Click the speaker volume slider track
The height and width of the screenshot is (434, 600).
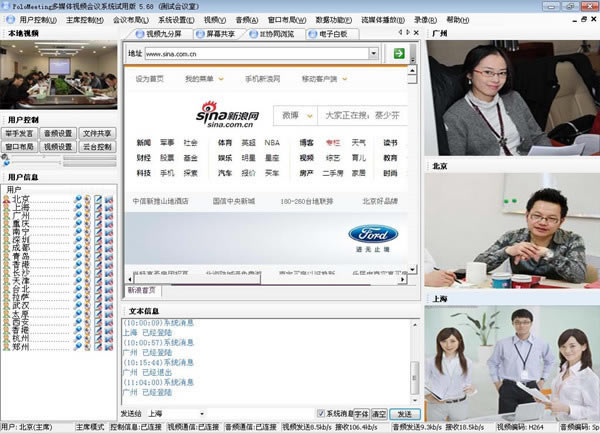click(x=34, y=157)
